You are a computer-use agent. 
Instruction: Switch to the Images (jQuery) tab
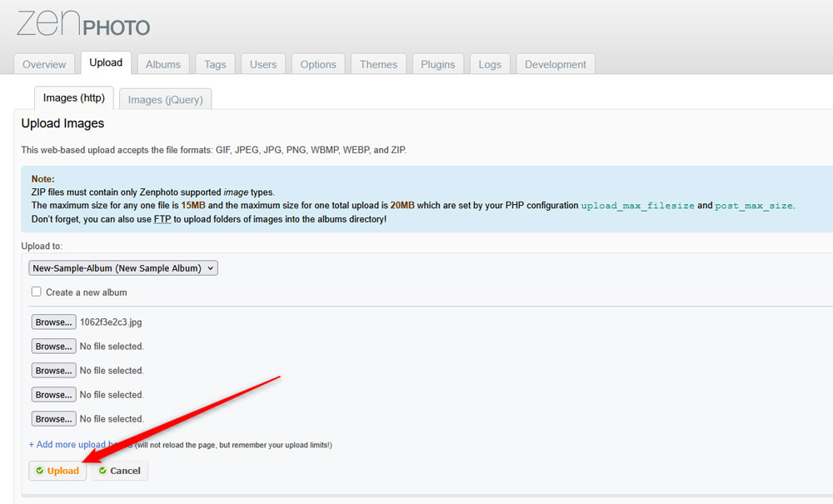(165, 98)
